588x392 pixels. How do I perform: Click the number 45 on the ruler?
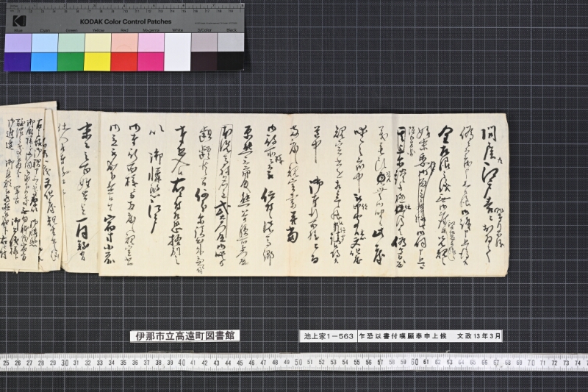(x=240, y=363)
